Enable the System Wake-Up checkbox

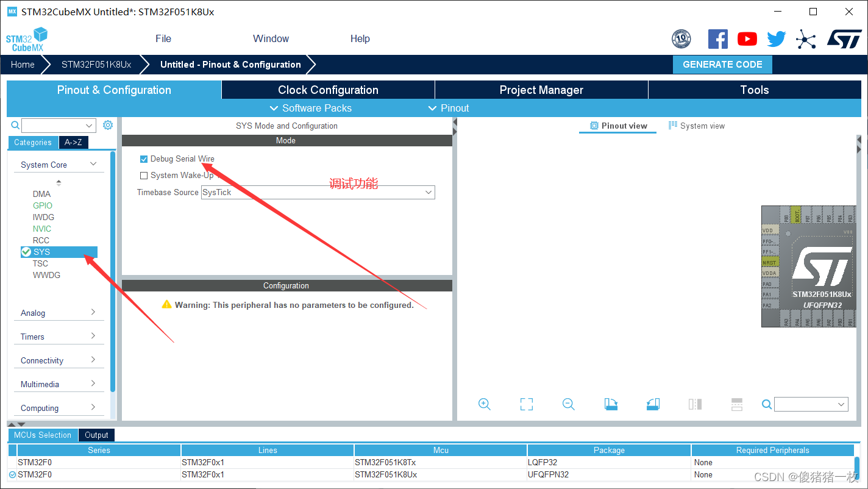tap(144, 176)
